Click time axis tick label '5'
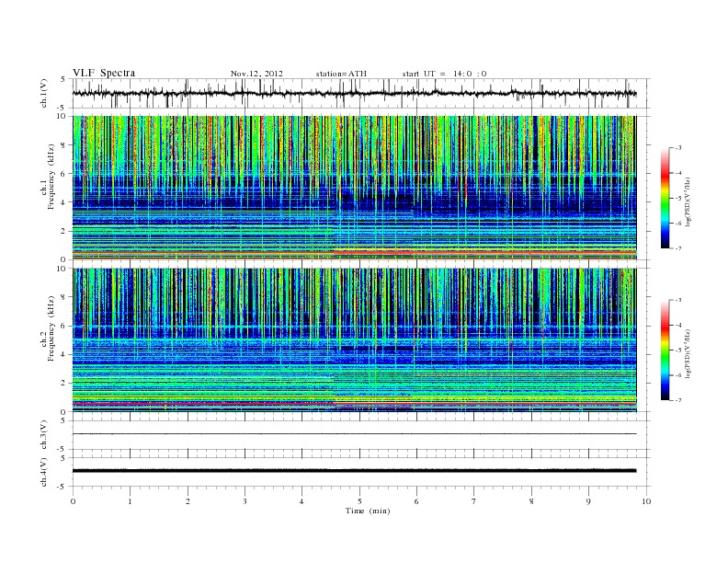 click(359, 501)
